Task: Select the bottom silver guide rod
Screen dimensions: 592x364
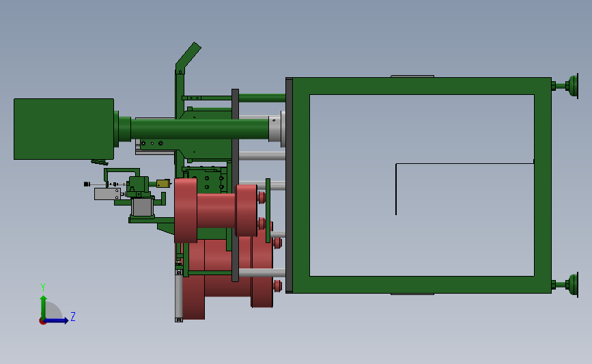Action: point(262,272)
